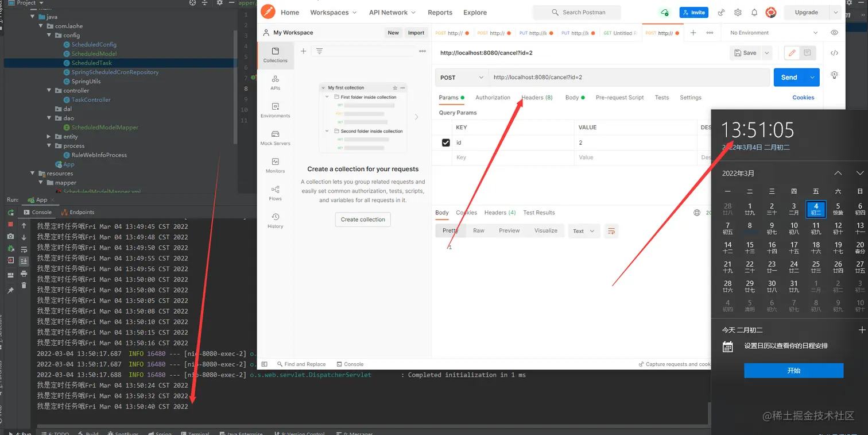
Task: Open the code snippet panel icon
Action: tap(834, 53)
